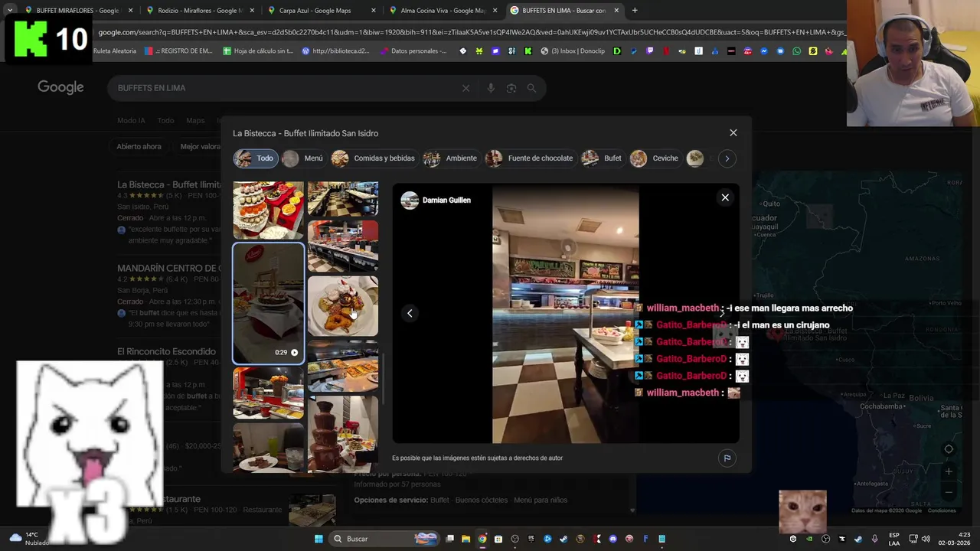Go to the Google homepage logo
Image resolution: width=980 pixels, height=551 pixels.
60,87
